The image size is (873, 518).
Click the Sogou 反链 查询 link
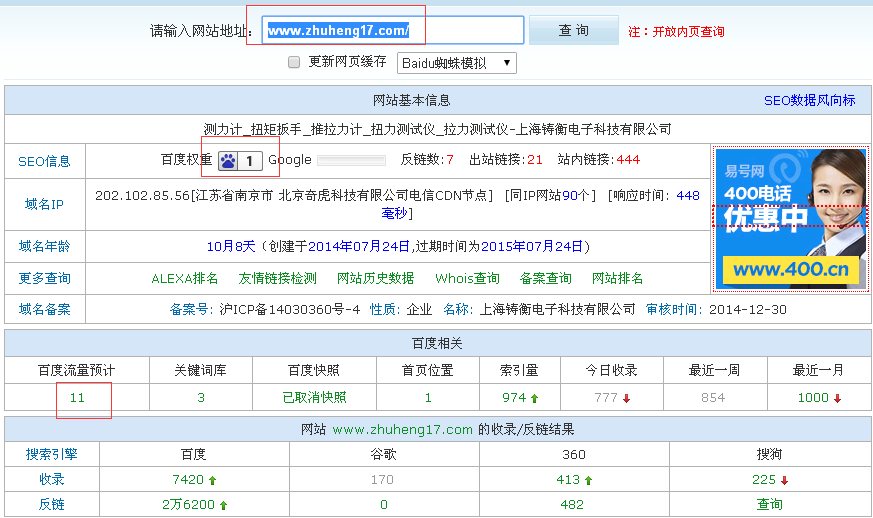point(769,505)
